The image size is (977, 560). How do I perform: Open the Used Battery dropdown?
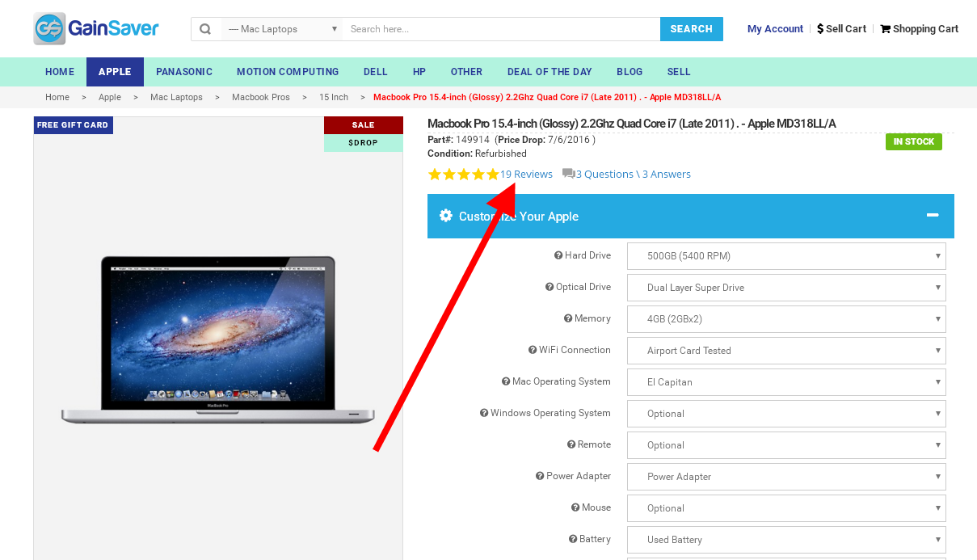click(786, 540)
